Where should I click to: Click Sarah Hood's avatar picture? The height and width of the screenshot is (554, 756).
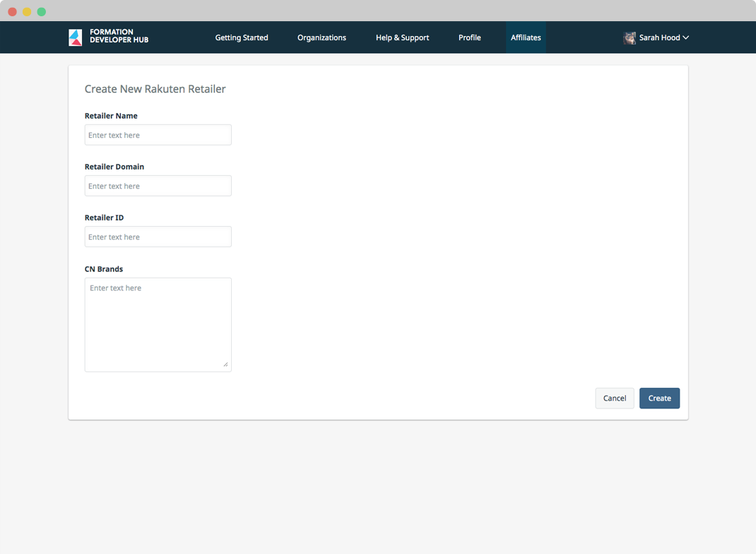point(630,37)
